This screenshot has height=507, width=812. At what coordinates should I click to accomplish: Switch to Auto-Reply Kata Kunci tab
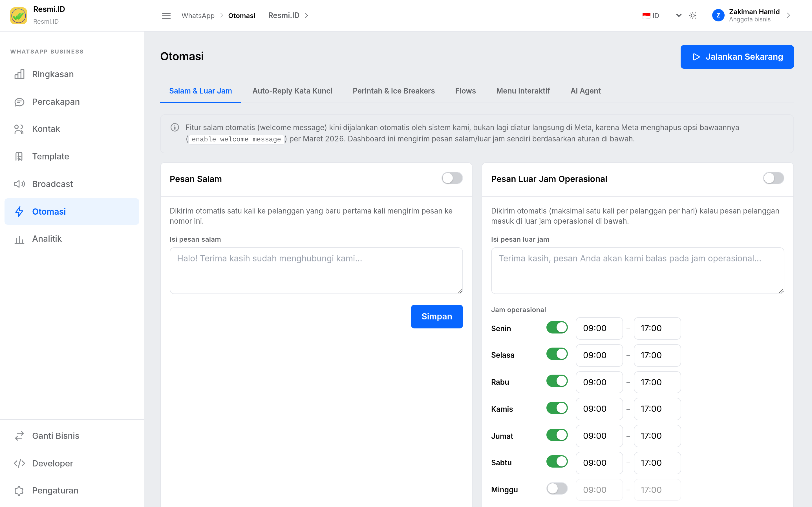pyautogui.click(x=292, y=91)
